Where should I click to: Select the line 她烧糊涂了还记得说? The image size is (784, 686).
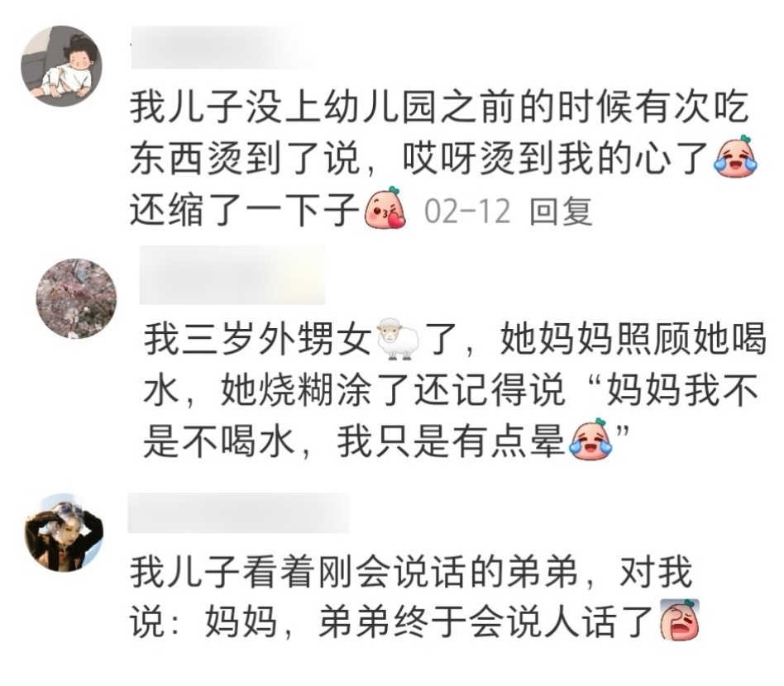pos(393,390)
